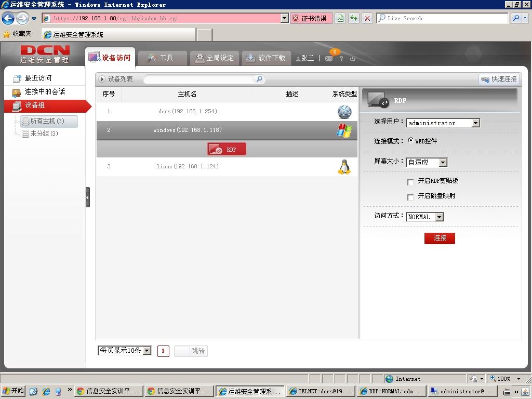Open the 选择用户 administrator dropdown
Viewport: 532px width, 399px height.
pos(443,123)
